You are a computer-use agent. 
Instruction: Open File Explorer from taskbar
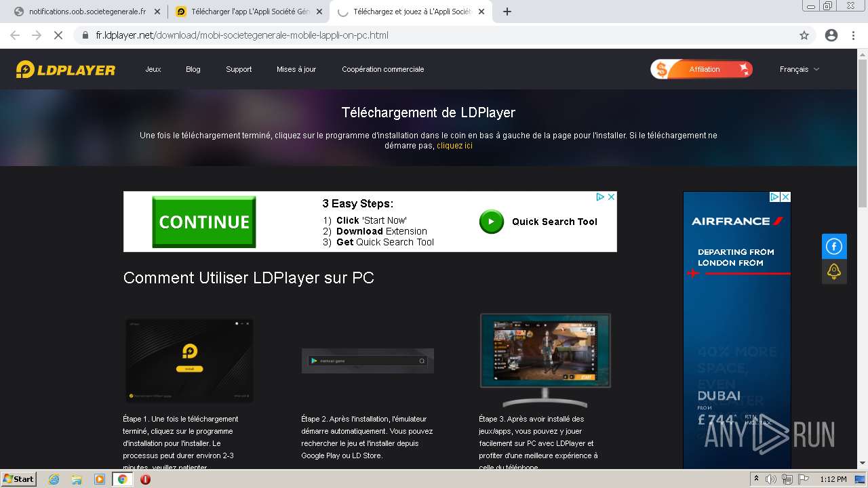(x=77, y=479)
